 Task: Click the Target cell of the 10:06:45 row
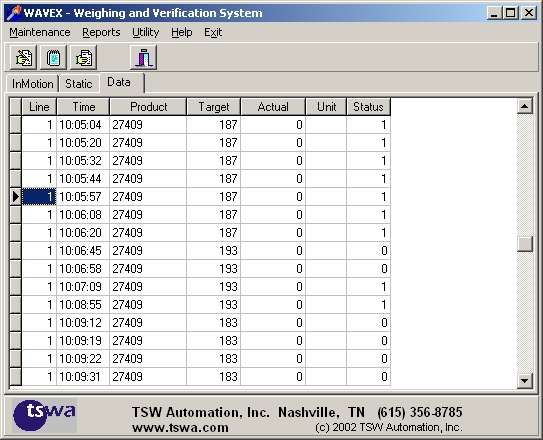pyautogui.click(x=213, y=251)
